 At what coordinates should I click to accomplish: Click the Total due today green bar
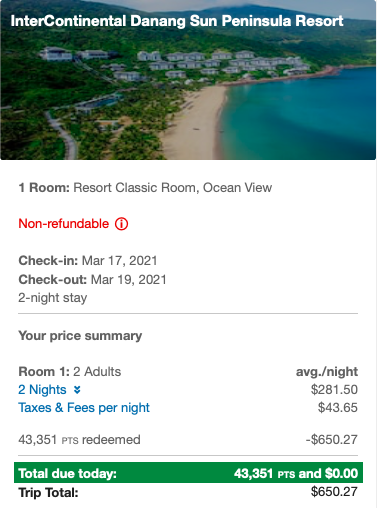[x=188, y=473]
